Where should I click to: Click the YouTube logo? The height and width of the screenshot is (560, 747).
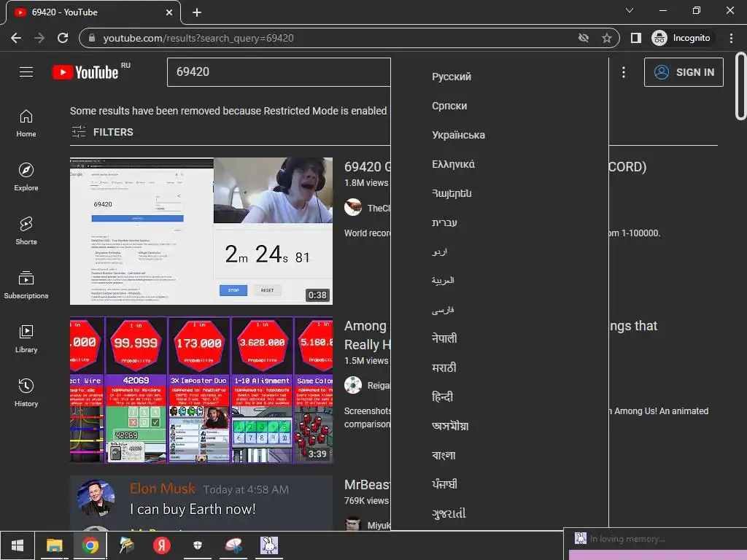(86, 72)
